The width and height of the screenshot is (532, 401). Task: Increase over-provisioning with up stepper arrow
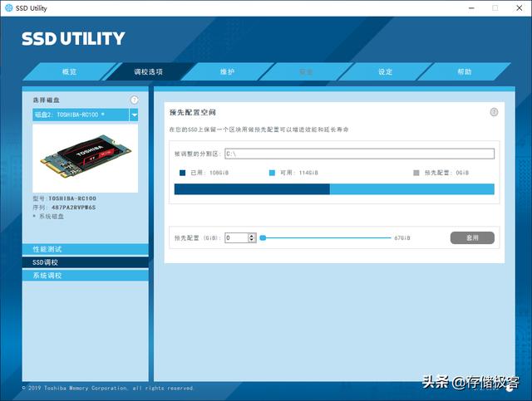click(252, 235)
